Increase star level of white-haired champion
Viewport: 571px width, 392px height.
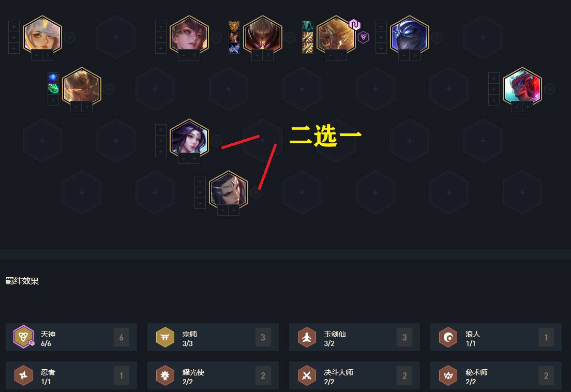pos(48,55)
